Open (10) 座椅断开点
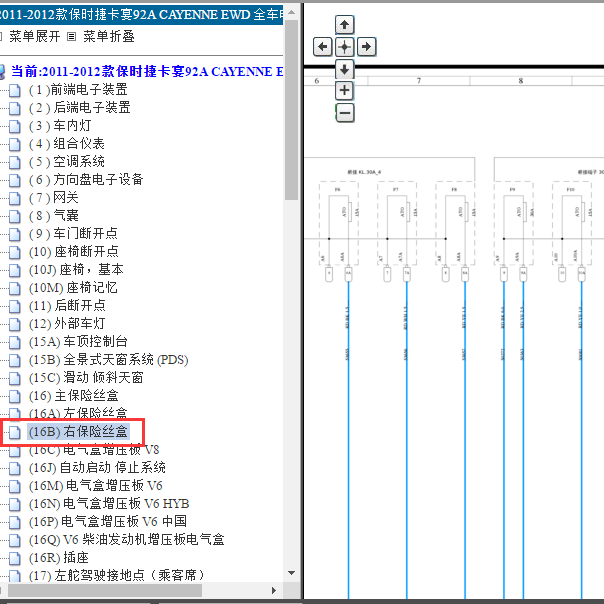 (x=74, y=252)
